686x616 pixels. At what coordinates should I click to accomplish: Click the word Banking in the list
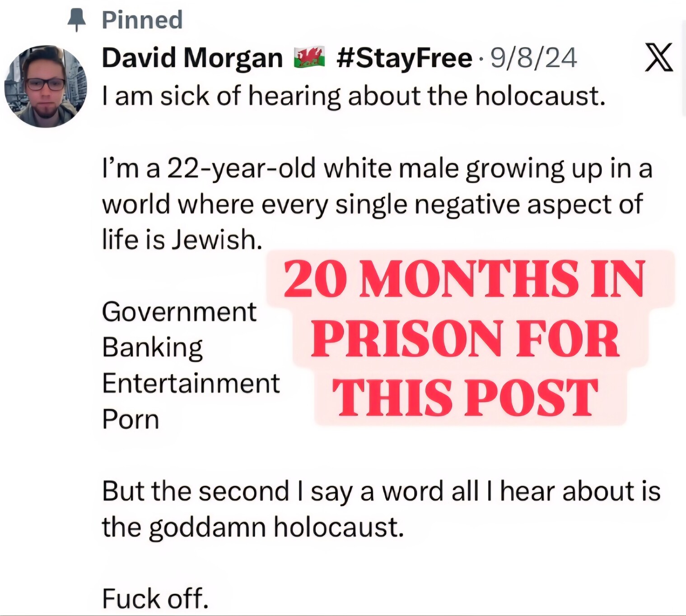pyautogui.click(x=153, y=348)
